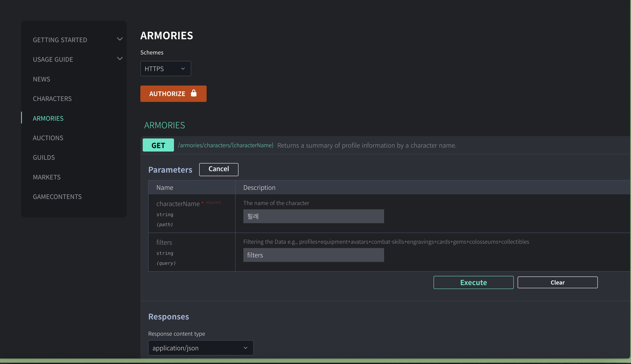Open the Gamecontents section
Screen dimensions: 631x364
[57, 197]
